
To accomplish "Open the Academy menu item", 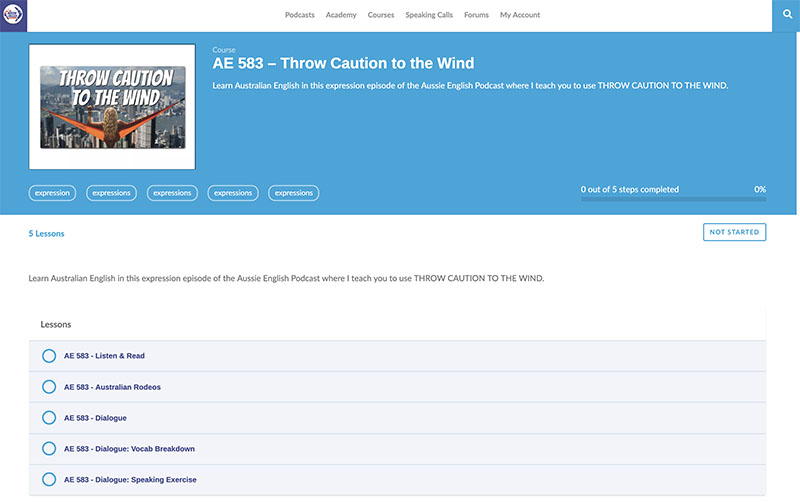I will (341, 15).
